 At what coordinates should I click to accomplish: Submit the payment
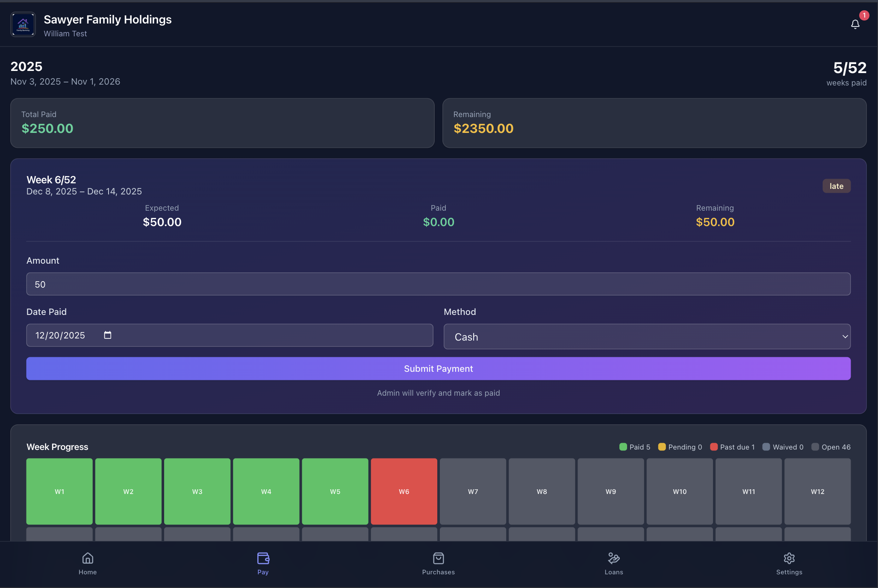(x=439, y=368)
